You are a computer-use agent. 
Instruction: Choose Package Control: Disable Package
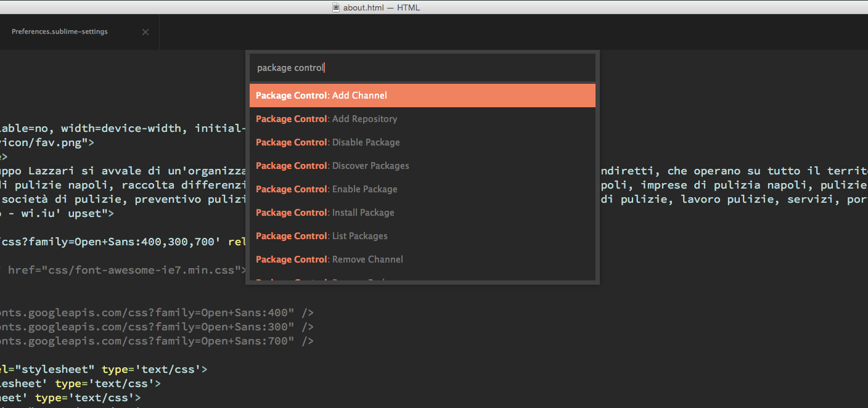pyautogui.click(x=422, y=142)
